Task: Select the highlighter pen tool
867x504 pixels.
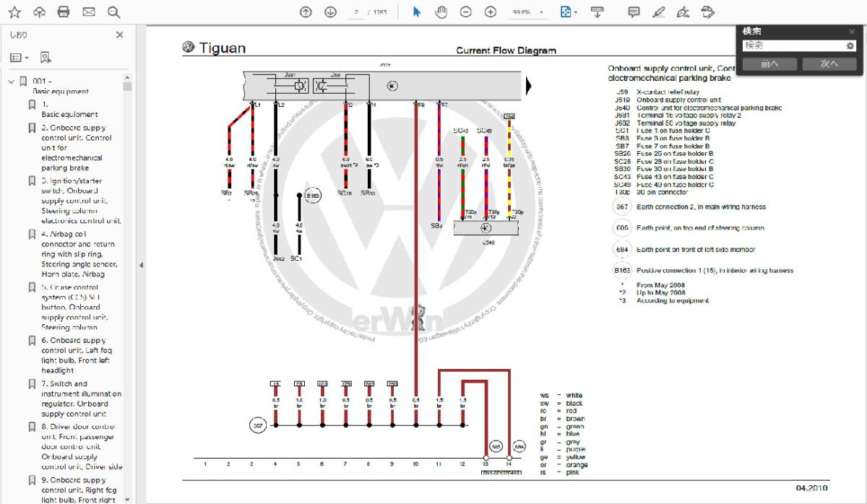Action: 658,12
